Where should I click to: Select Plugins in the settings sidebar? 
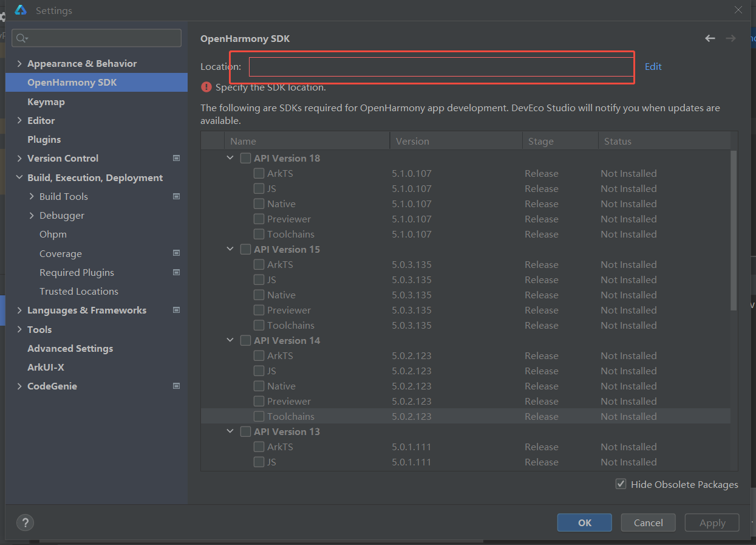tap(44, 139)
